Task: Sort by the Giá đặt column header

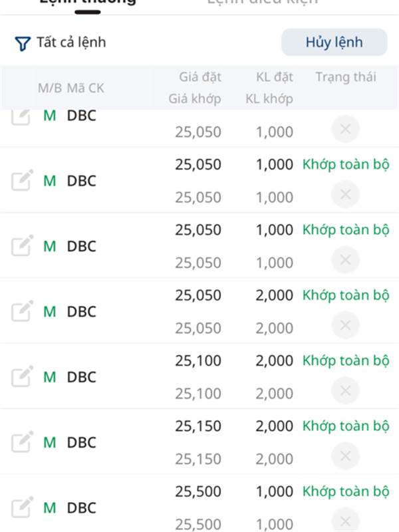Action: click(200, 77)
